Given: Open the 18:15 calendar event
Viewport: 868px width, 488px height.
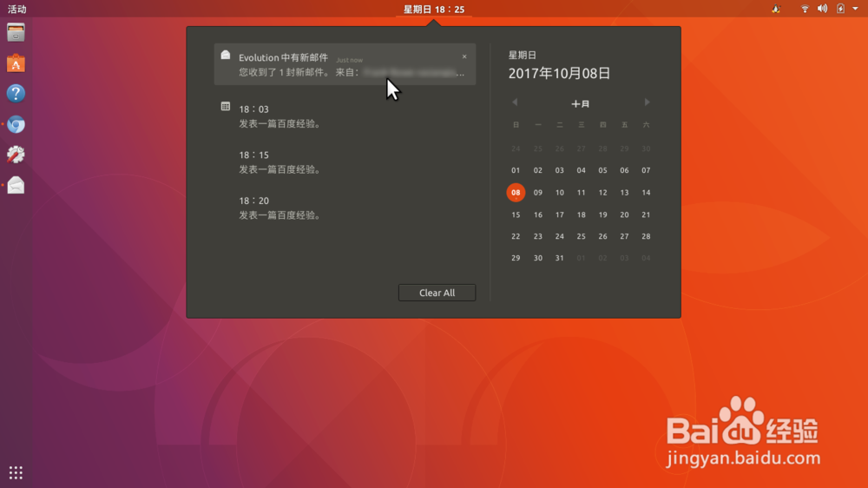Looking at the screenshot, I should (x=280, y=162).
